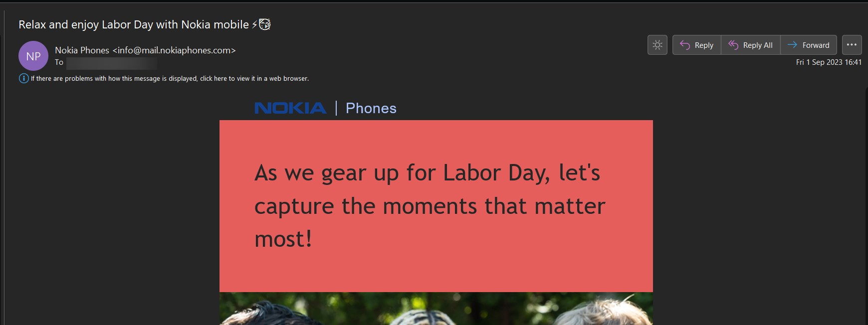868x325 pixels.
Task: Open message in web browser via info bar
Action: pyautogui.click(x=170, y=79)
